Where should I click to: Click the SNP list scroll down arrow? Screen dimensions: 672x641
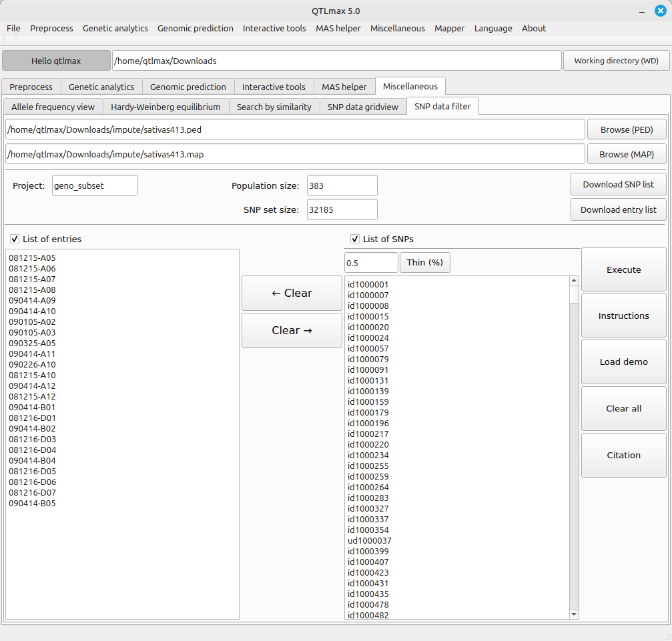pos(574,614)
